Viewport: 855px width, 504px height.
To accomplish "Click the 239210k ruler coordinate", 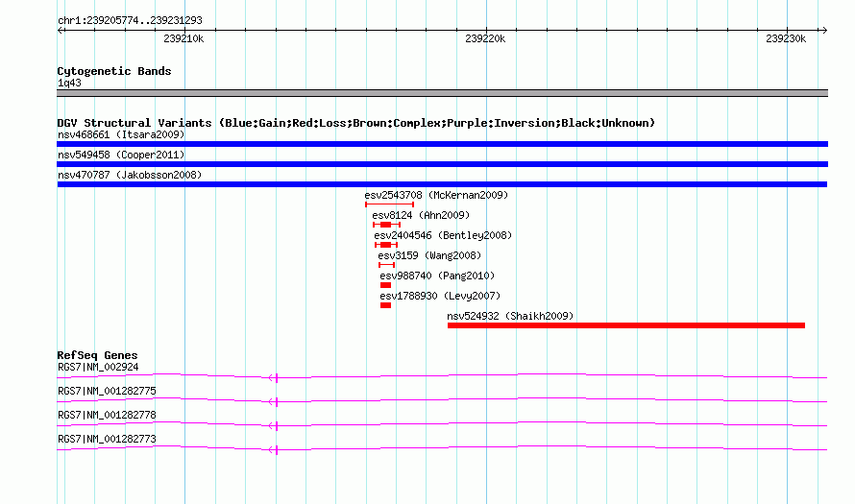I will click(183, 38).
